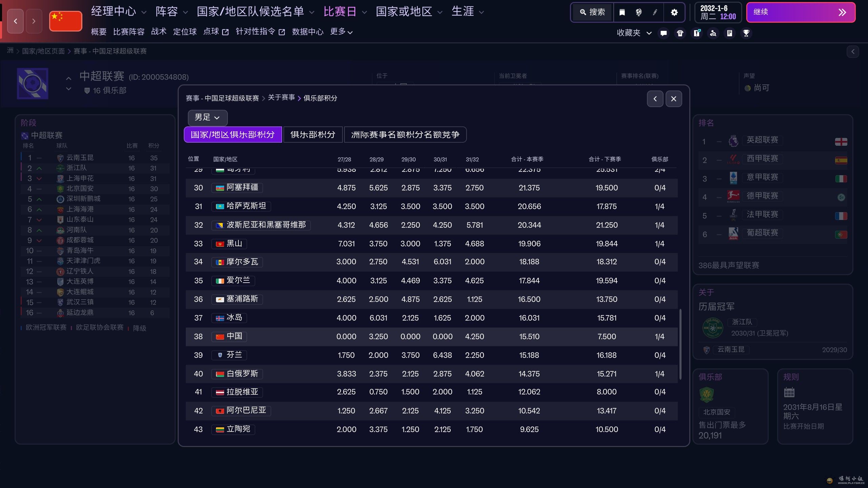Open the 收藏夹 favorites dropdown

pos(634,33)
